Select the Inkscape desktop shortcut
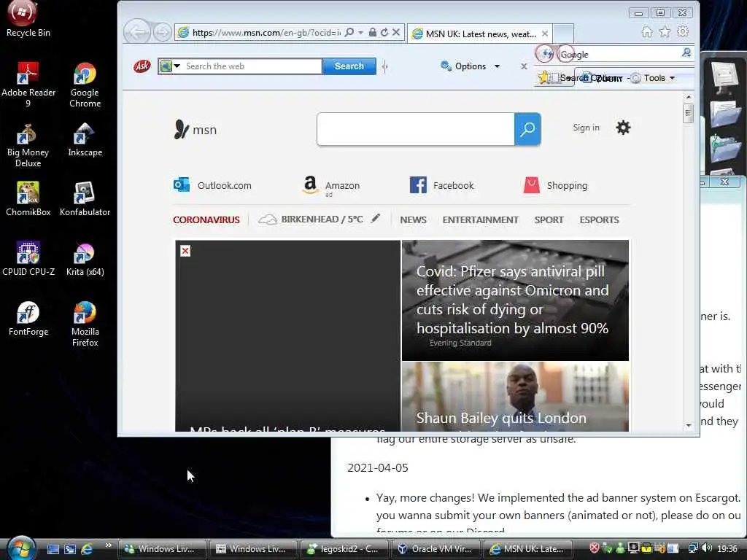 click(x=85, y=139)
